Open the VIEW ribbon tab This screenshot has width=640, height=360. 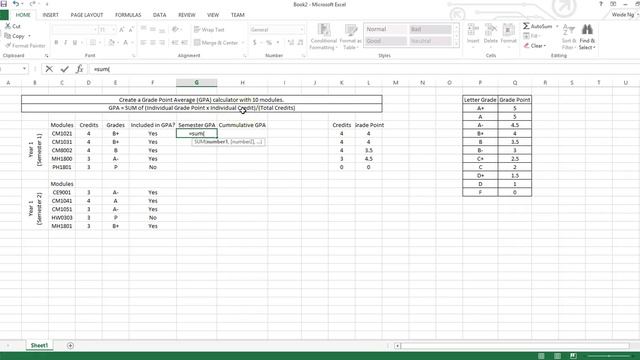pyautogui.click(x=213, y=15)
